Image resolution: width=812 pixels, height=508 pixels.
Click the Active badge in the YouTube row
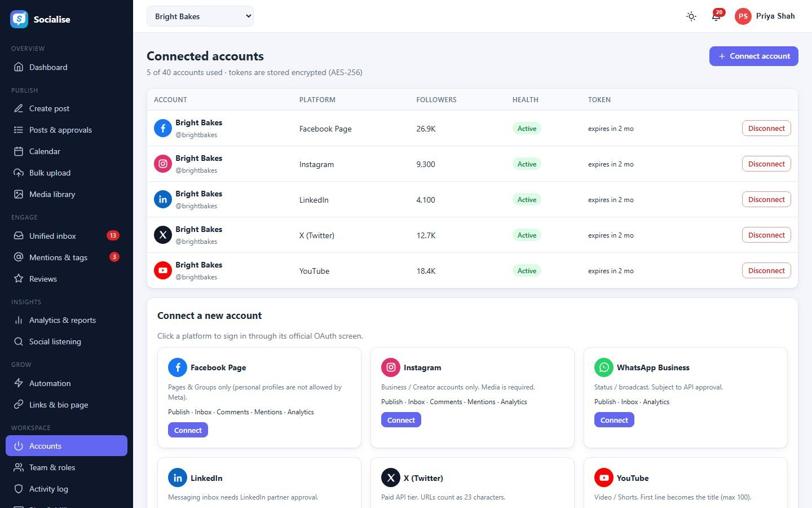tap(527, 270)
